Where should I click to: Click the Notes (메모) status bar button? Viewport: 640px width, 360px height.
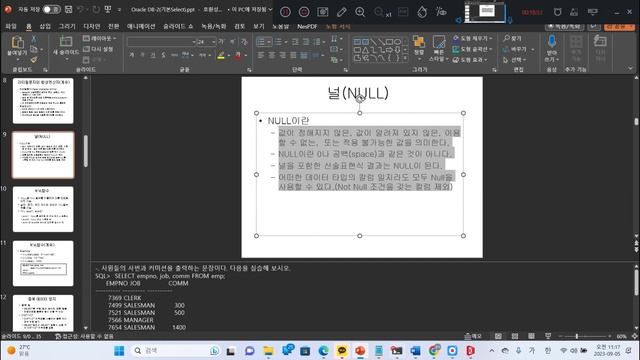473,336
